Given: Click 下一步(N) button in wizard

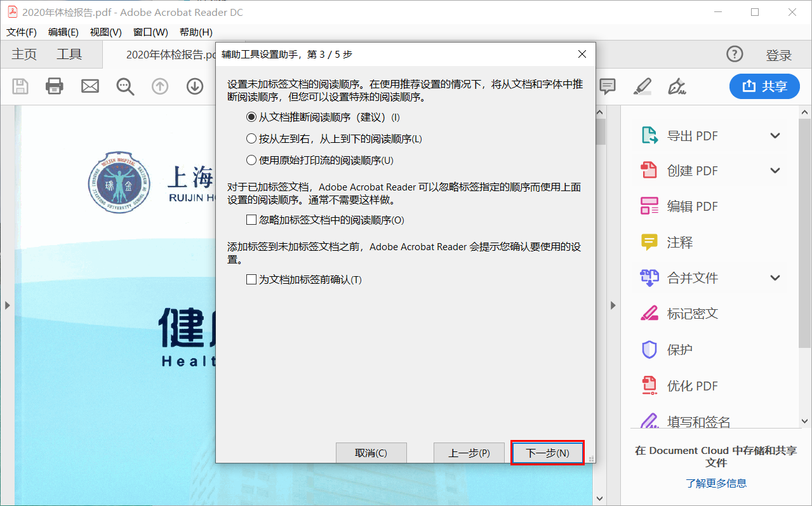Looking at the screenshot, I should pos(547,453).
